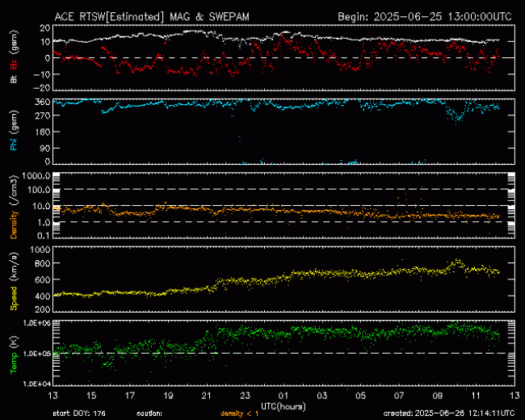Click the plot title 'ACE RTSW[Estimated] MAG & SWEPAM'

(x=152, y=16)
